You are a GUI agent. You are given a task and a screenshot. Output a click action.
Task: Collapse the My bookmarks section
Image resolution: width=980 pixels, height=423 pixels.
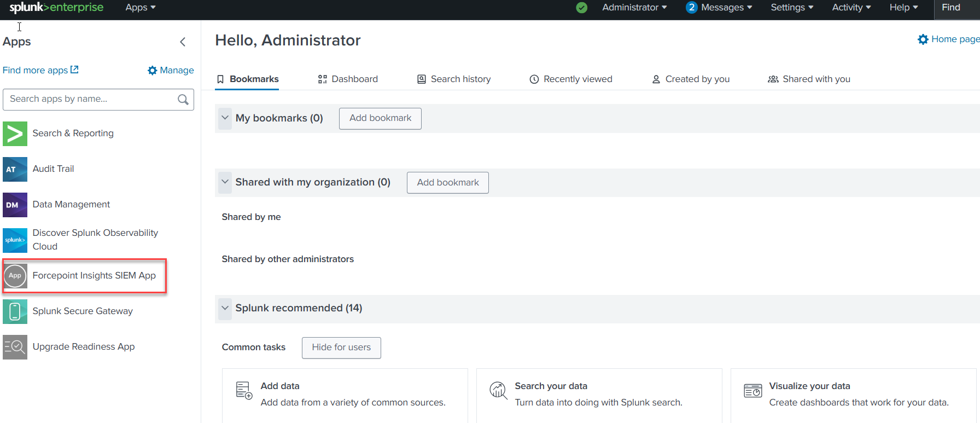[225, 118]
